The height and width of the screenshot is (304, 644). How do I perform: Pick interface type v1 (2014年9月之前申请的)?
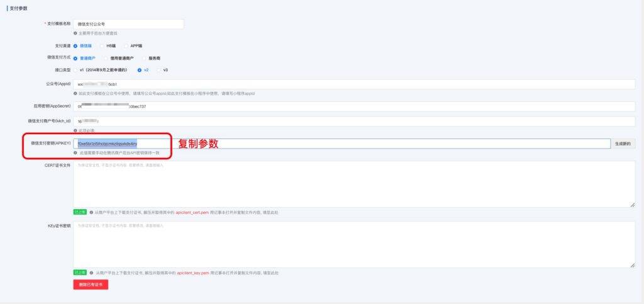coord(75,70)
